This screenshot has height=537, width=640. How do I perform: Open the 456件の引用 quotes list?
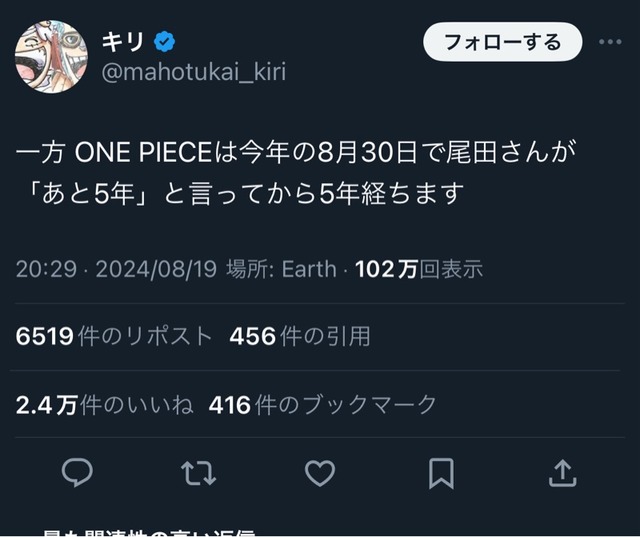(x=299, y=337)
